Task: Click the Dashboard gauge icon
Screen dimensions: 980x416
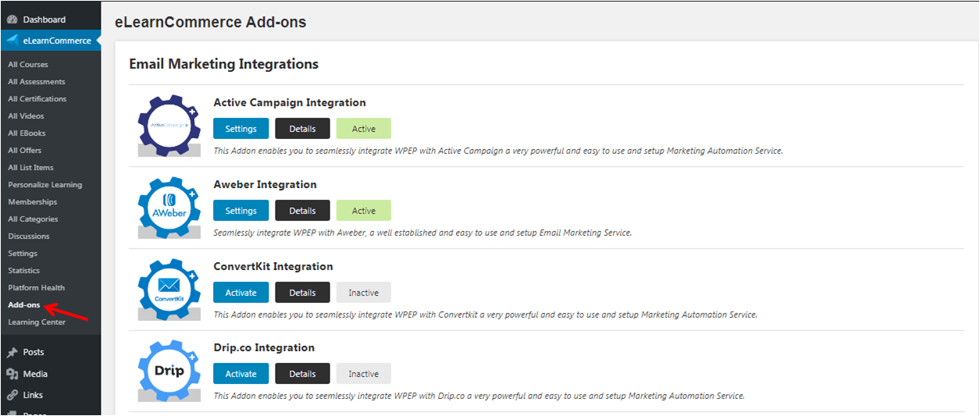Action: (x=12, y=20)
